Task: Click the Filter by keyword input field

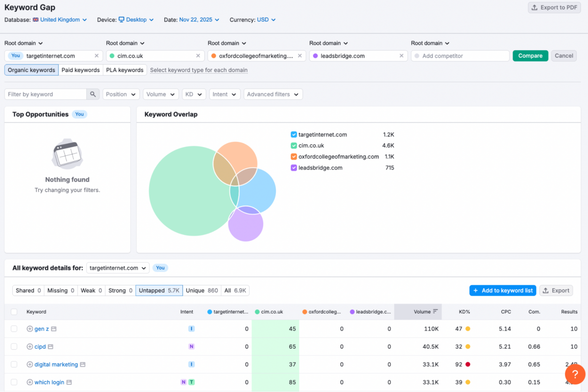Action: point(46,94)
